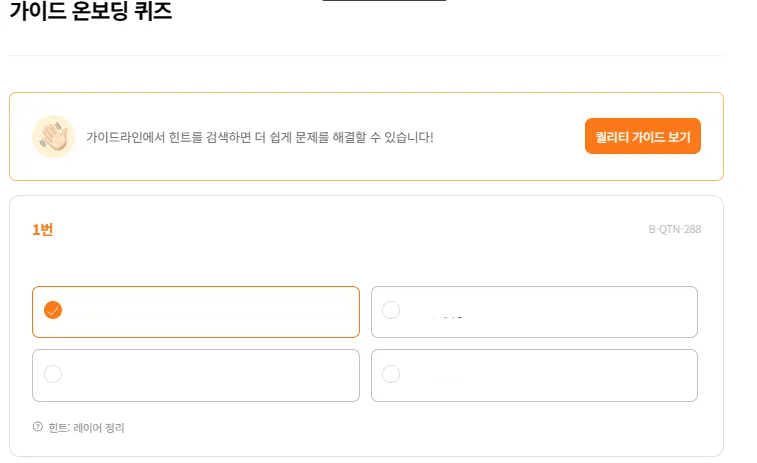Screen dimensions: 757x463
Task: Select the bottom-left answer radio circle
Action: [x=53, y=373]
